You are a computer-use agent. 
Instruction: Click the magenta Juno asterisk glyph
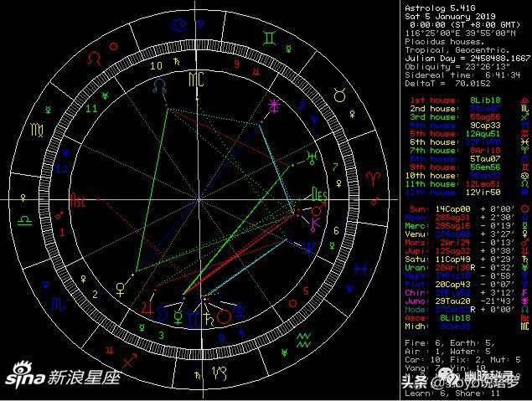(x=274, y=106)
